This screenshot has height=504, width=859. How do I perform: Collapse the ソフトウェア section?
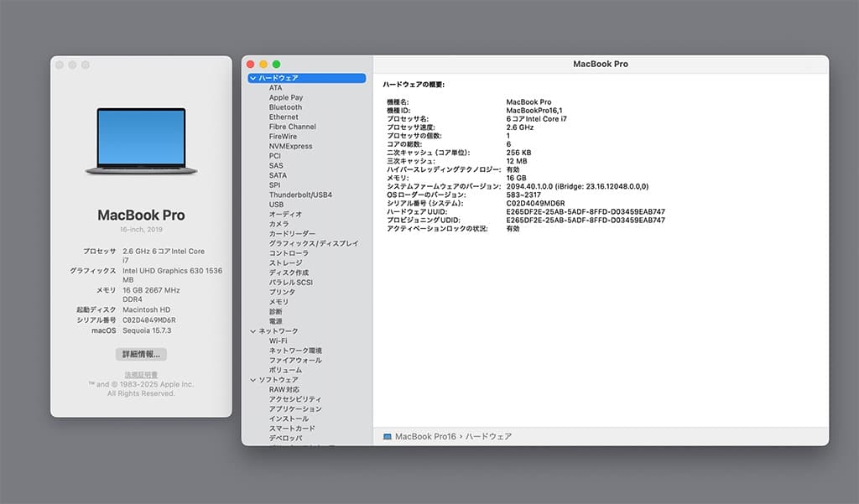(x=252, y=379)
